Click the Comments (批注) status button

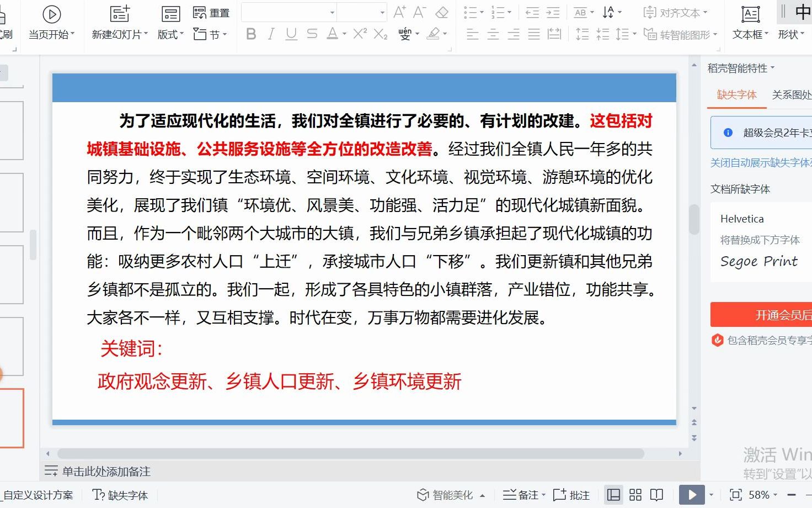click(571, 495)
